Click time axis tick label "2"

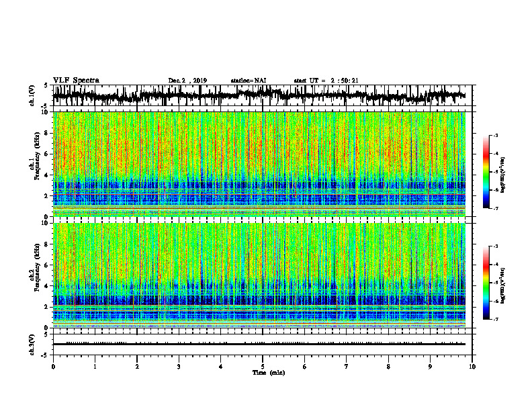pos(137,367)
